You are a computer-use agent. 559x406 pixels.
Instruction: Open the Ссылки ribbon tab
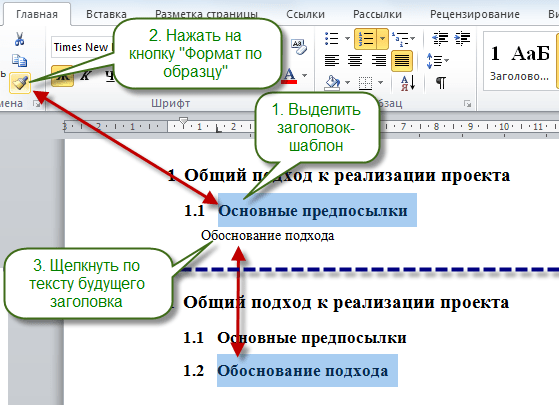pos(305,14)
